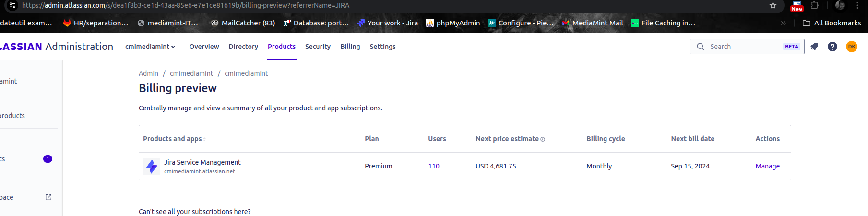Open MailCatcher (83) bookmark

pyautogui.click(x=243, y=23)
